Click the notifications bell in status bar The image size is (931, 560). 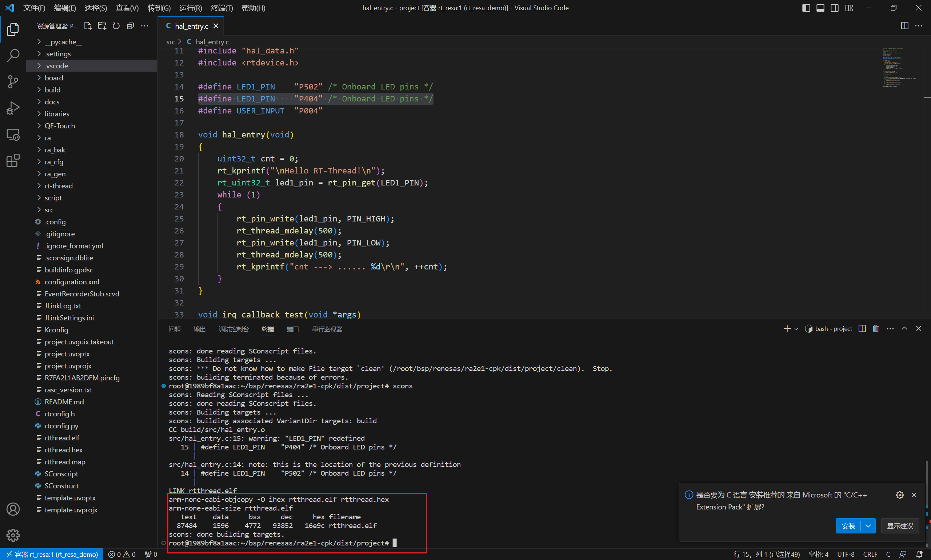coord(919,554)
